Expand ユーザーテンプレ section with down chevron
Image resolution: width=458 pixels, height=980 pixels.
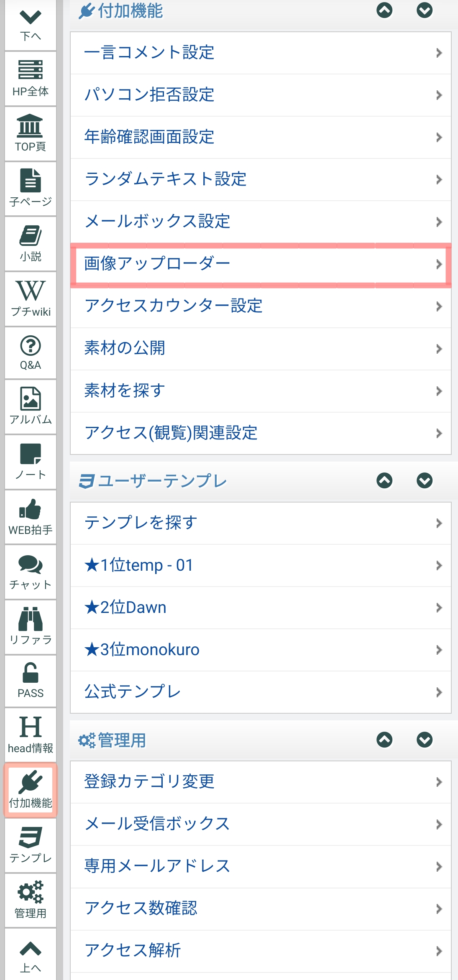424,480
